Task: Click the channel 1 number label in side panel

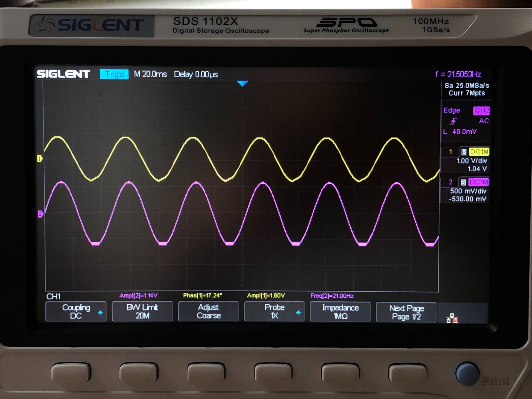Action: (450, 152)
